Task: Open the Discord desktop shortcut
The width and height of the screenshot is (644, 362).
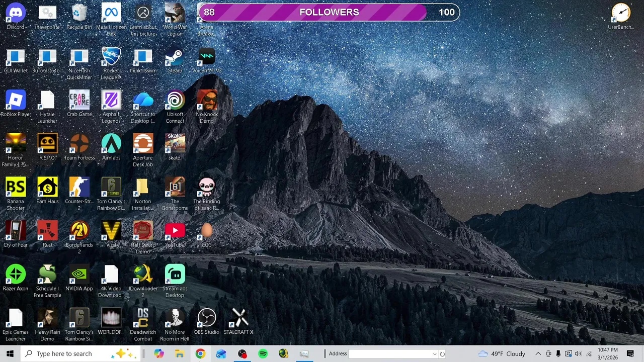Action: (16, 17)
